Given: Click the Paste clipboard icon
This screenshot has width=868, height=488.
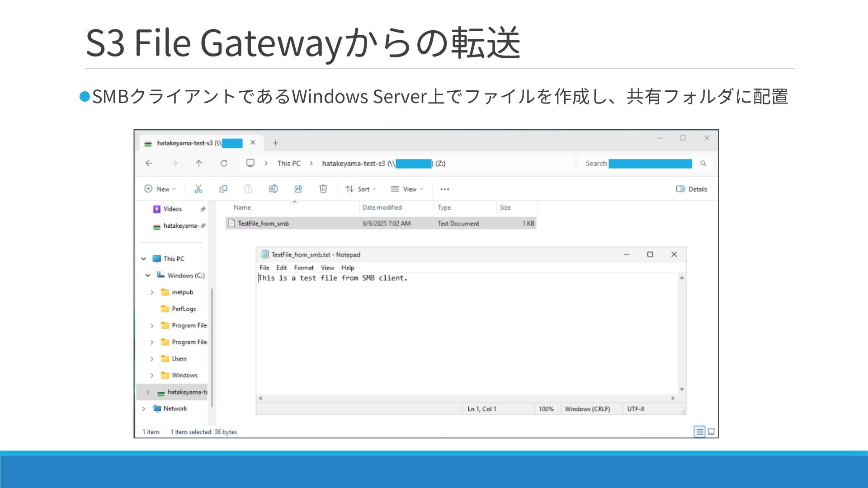Looking at the screenshot, I should (x=248, y=189).
